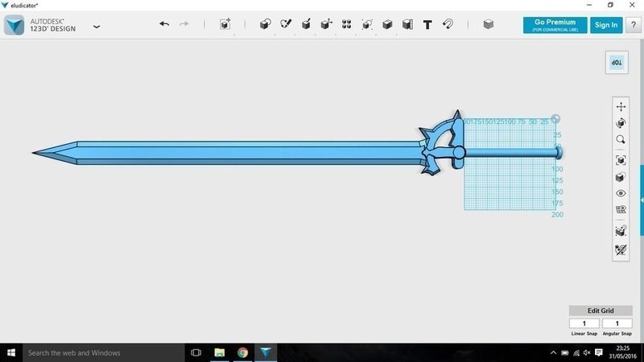Open the Modify tools menu
644x362 pixels.
(x=326, y=24)
